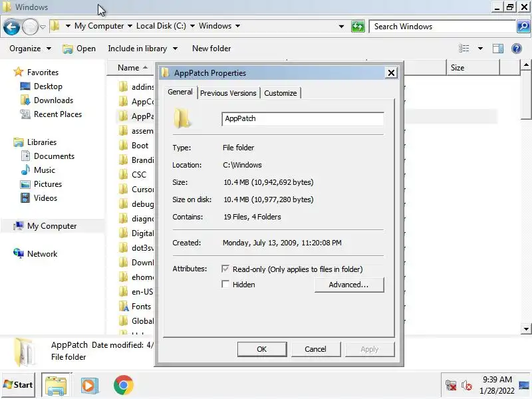Expand the My Computer breadcrumb arrow

click(x=130, y=26)
